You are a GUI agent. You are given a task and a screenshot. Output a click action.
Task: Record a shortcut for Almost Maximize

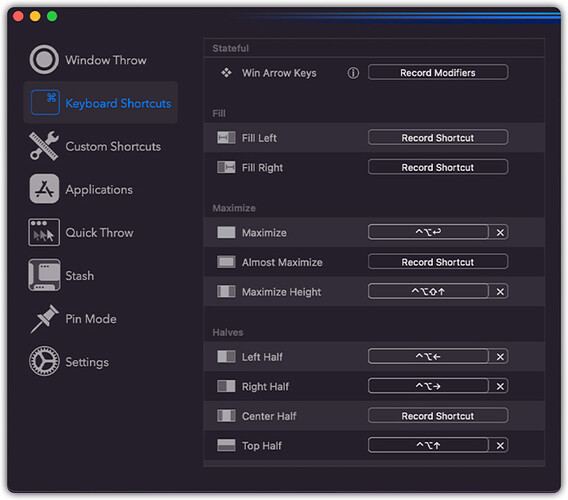pyautogui.click(x=438, y=262)
